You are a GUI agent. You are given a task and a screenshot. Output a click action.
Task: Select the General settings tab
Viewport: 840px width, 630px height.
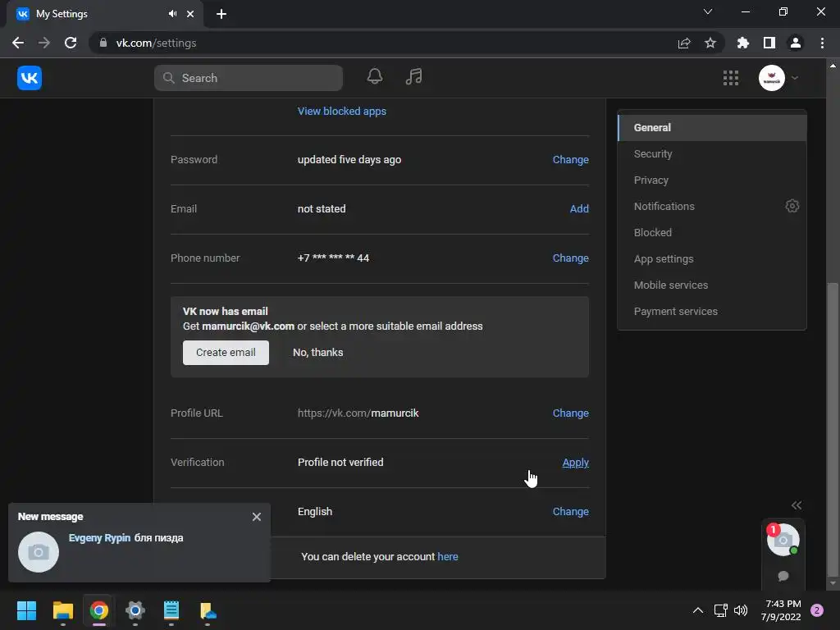(712, 127)
